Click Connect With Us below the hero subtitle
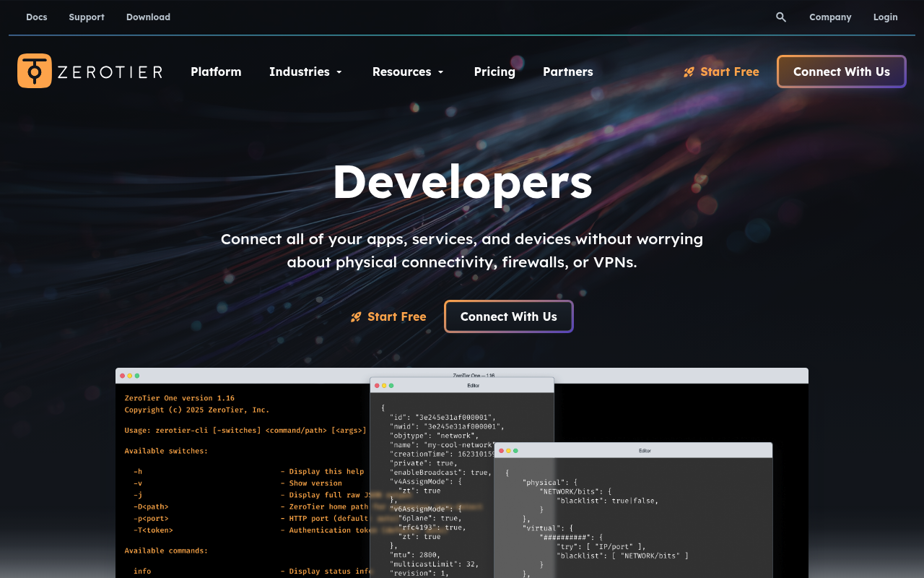924x578 pixels. [509, 316]
